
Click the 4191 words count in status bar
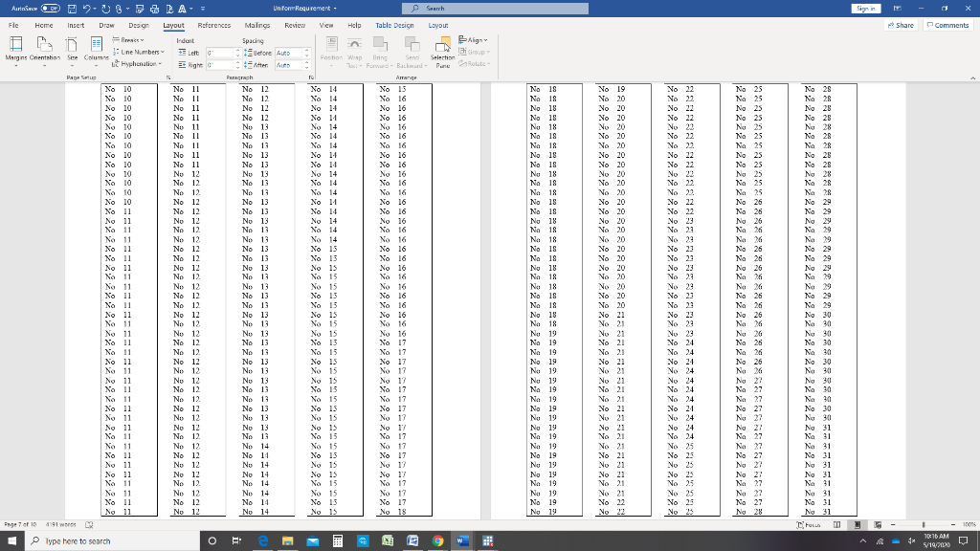[60, 525]
